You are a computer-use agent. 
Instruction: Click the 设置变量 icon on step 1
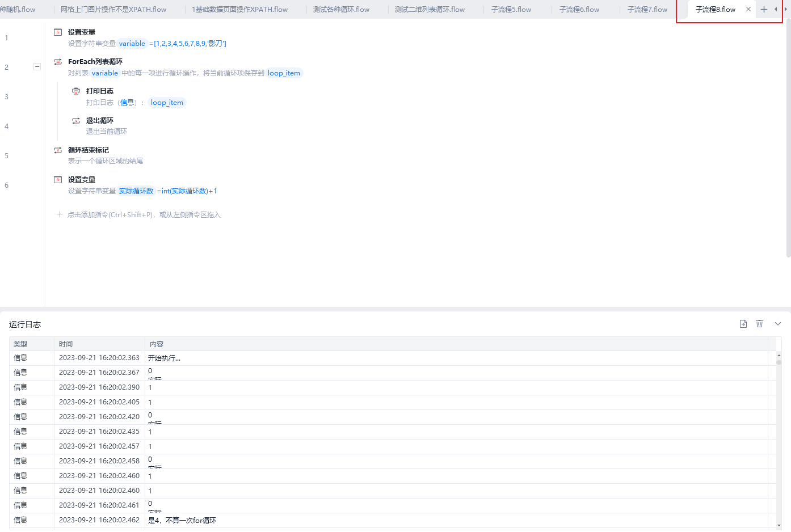click(58, 32)
